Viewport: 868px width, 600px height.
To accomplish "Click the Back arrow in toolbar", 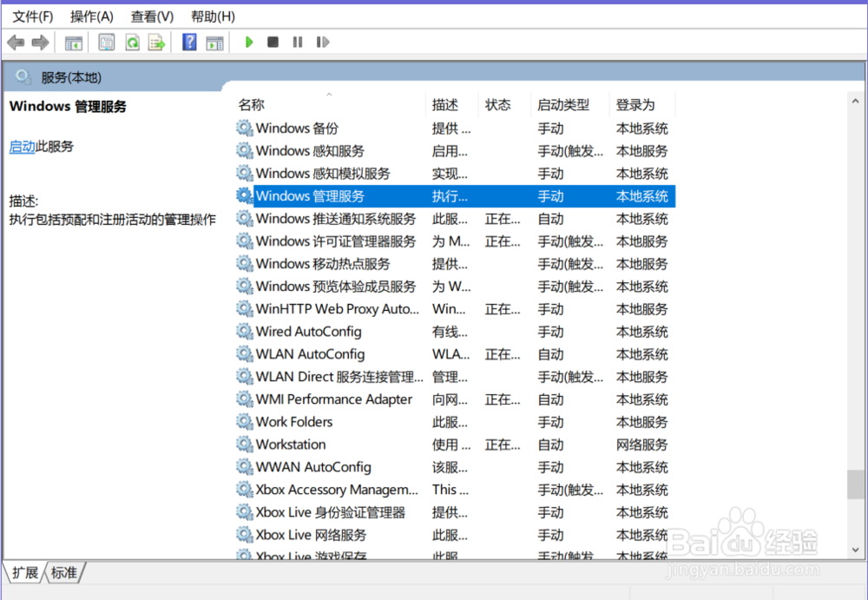I will [x=16, y=42].
